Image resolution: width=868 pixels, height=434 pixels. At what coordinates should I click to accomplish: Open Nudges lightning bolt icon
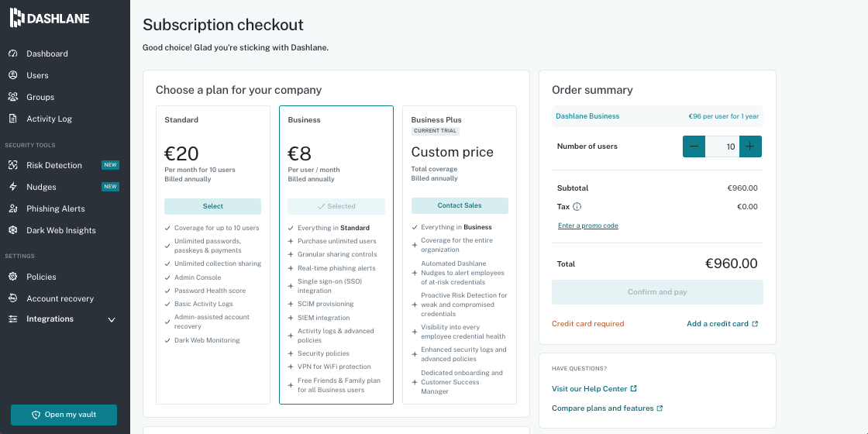12,187
